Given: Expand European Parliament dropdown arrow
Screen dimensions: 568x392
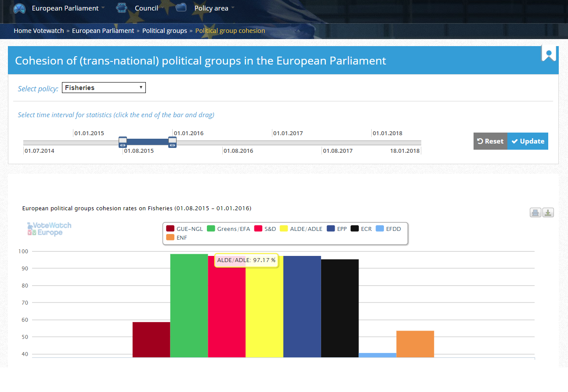Looking at the screenshot, I should [103, 8].
